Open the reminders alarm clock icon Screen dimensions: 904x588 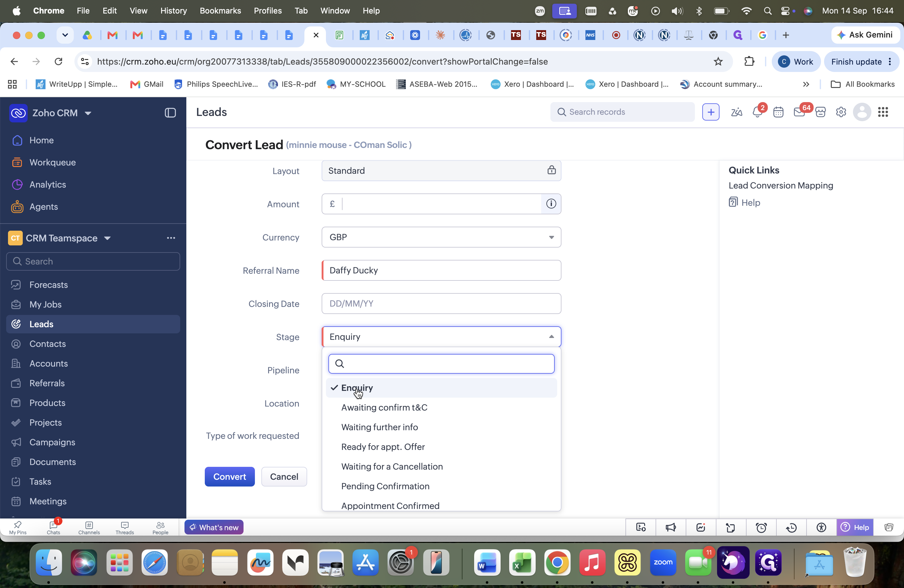coord(761,527)
